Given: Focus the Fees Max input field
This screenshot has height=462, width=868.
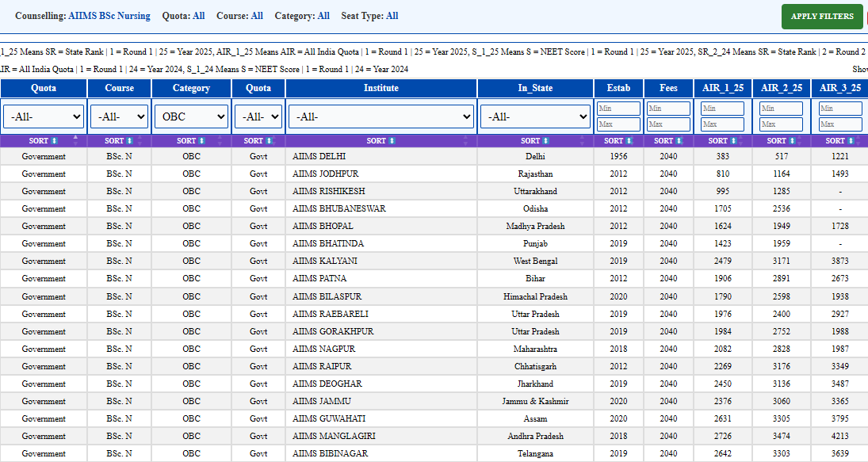Looking at the screenshot, I should tap(669, 124).
